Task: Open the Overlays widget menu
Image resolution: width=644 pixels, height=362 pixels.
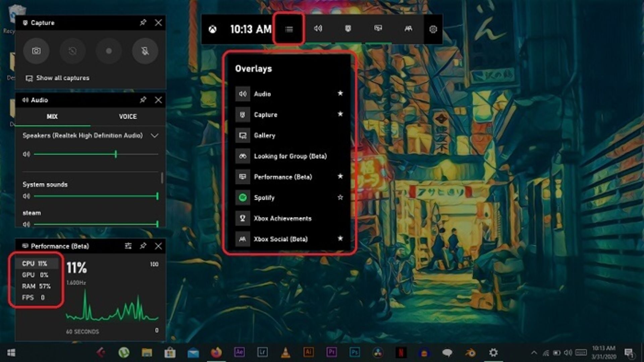Action: click(288, 30)
